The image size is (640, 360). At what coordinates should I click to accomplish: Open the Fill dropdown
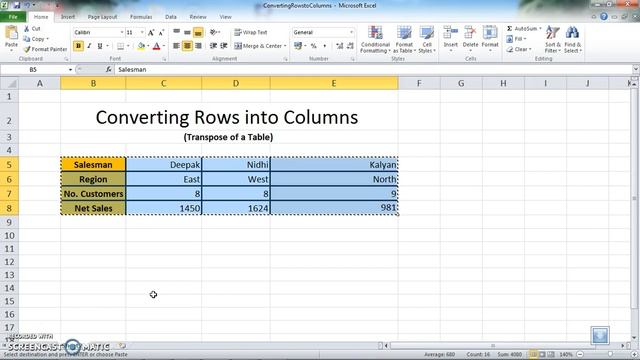click(517, 39)
